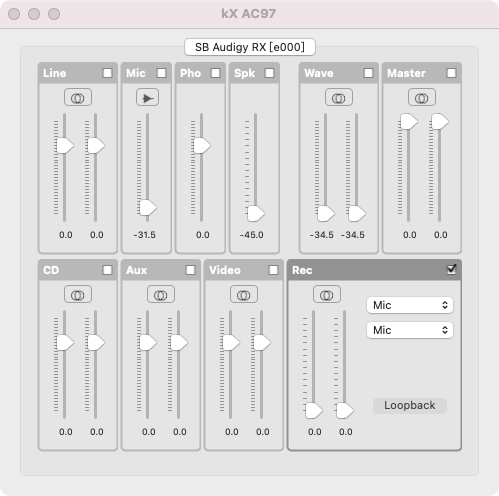The height and width of the screenshot is (496, 499).
Task: Click the Spk value -45.0
Action: 252,235
